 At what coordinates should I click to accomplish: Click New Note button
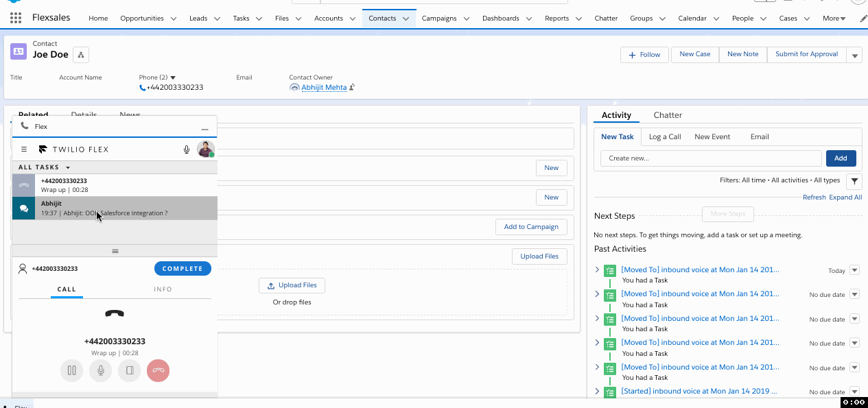743,54
